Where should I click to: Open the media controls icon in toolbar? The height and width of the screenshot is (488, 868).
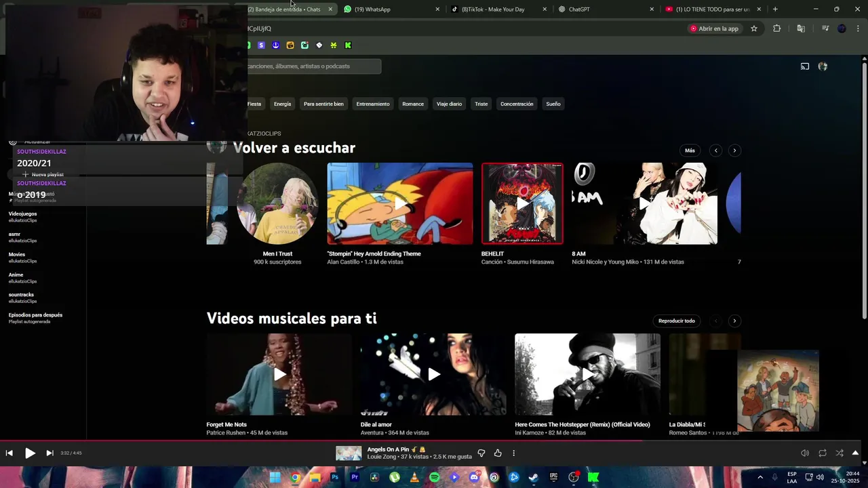[x=825, y=28]
